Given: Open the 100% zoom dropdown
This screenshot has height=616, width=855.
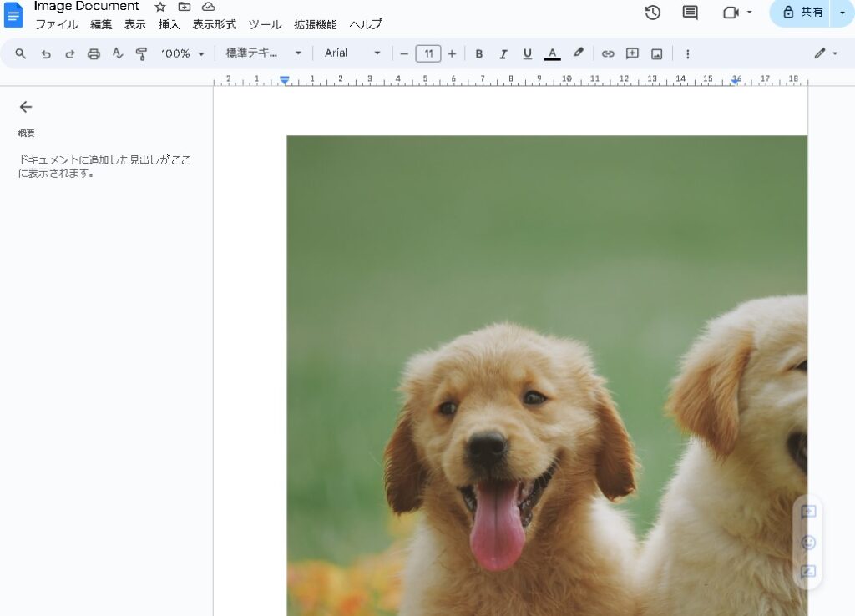Looking at the screenshot, I should tap(182, 53).
